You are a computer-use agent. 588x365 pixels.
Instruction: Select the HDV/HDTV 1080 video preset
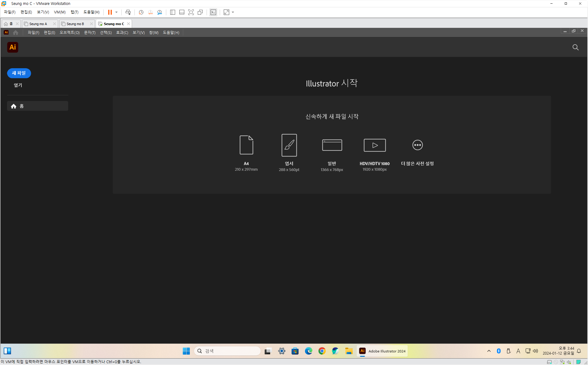(374, 145)
